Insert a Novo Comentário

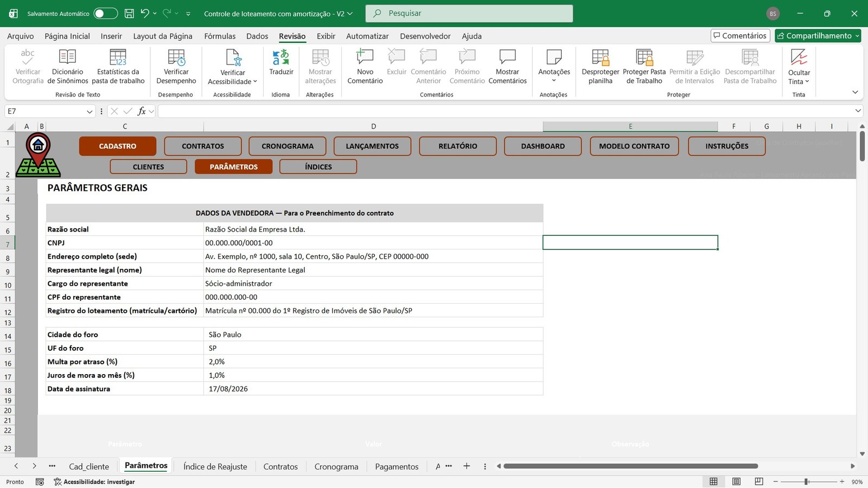(x=365, y=67)
